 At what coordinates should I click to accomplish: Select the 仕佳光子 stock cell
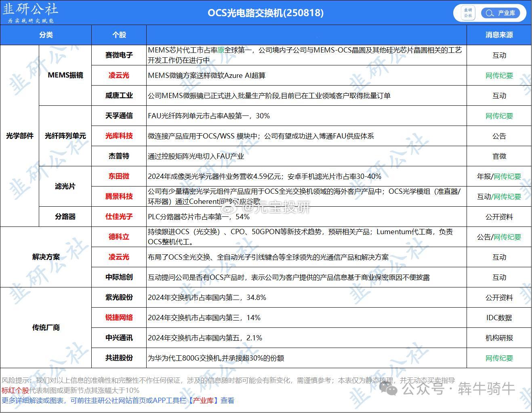pos(119,216)
